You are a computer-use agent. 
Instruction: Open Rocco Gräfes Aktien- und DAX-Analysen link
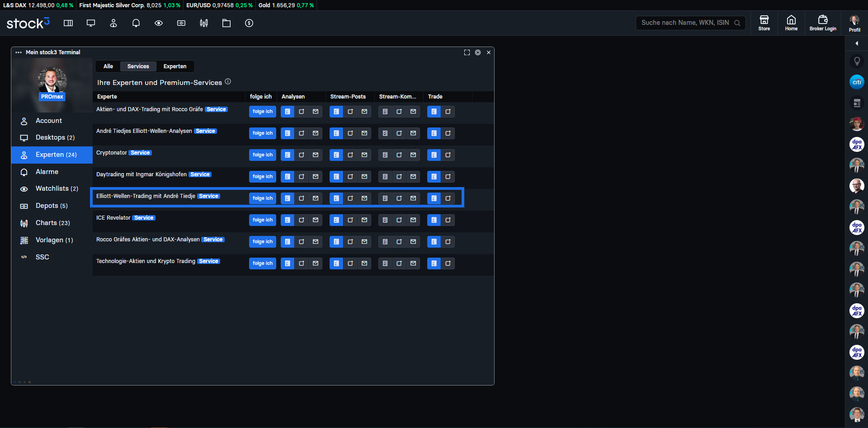tap(148, 240)
